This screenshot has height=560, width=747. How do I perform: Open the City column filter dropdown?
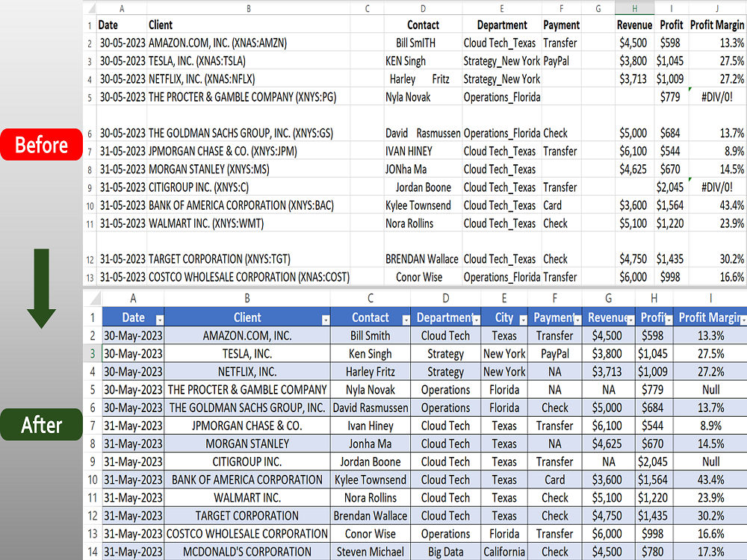click(523, 320)
